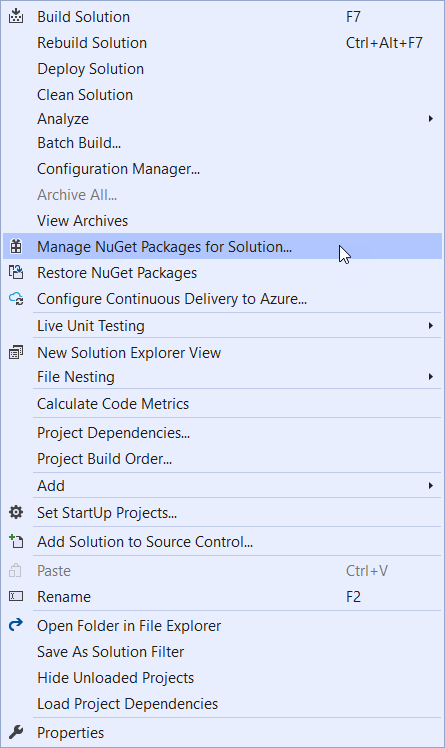Click the New Solution Explorer View icon

pyautogui.click(x=16, y=353)
